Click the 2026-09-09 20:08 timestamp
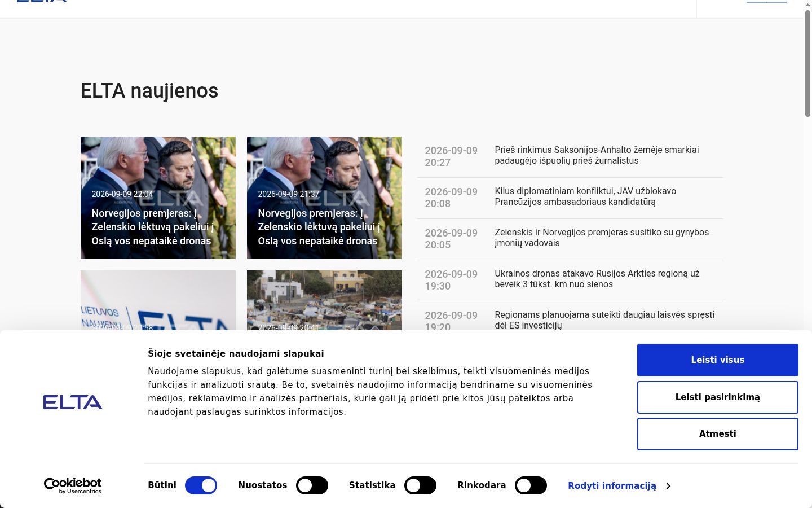Image resolution: width=812 pixels, height=508 pixels. pos(451,198)
